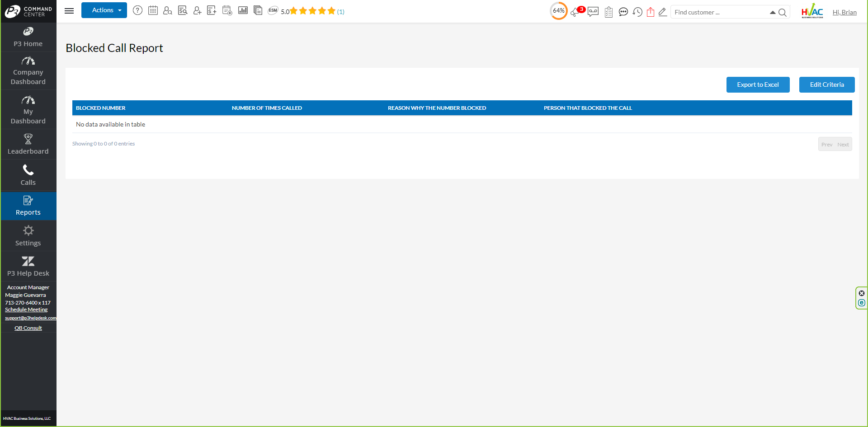868x427 pixels.
Task: Click the green 'e' side widget icon
Action: click(x=862, y=303)
